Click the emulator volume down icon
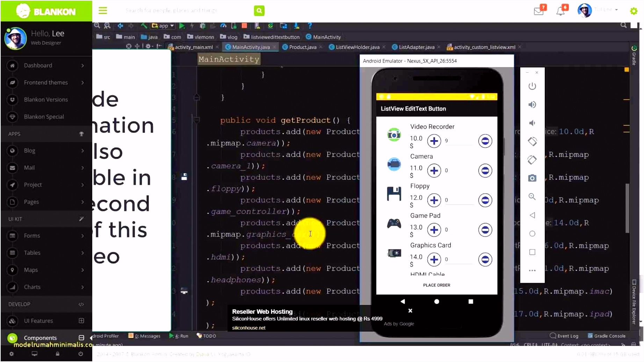This screenshot has width=644, height=362. pyautogui.click(x=532, y=123)
